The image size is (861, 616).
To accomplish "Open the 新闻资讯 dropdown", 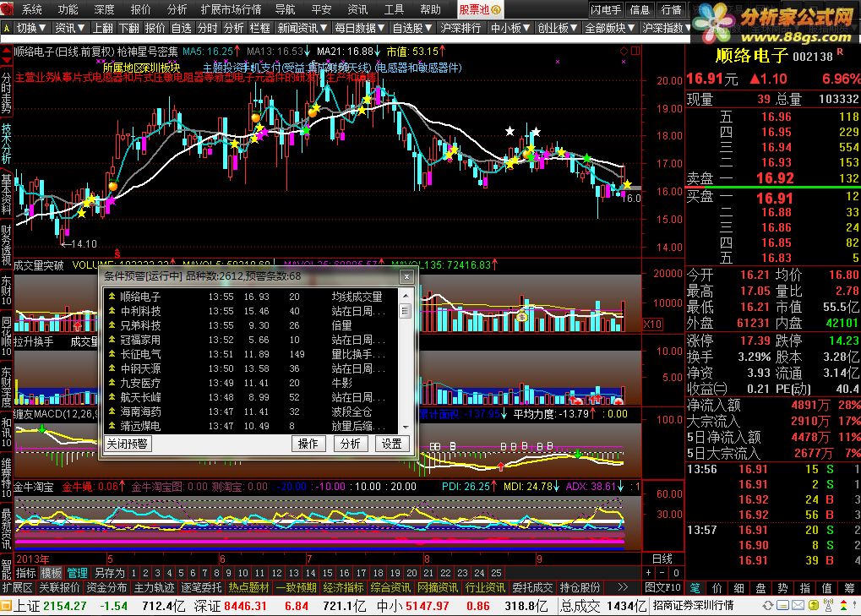I will (302, 27).
